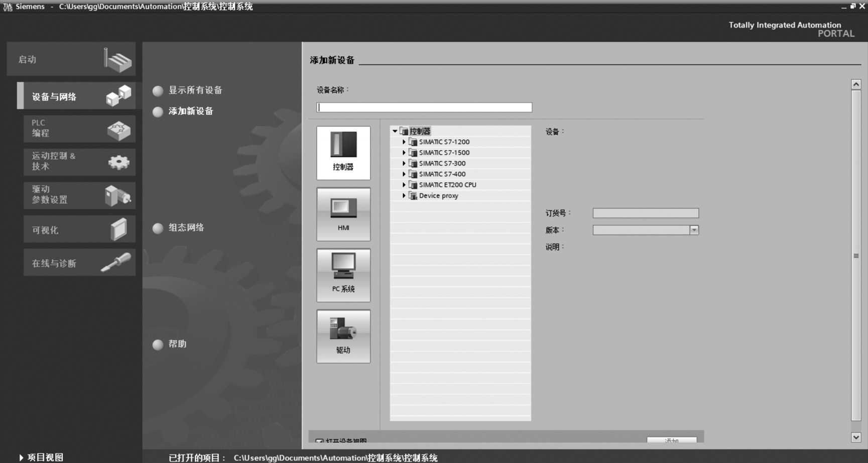Screen dimensions: 868x463
Task: Select 组态网络 configure networks option
Action: click(x=179, y=227)
